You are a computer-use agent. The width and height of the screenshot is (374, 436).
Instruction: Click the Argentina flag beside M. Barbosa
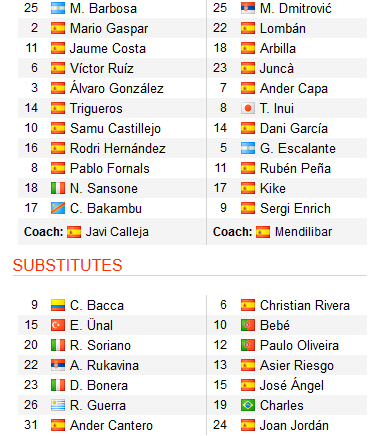coord(58,8)
